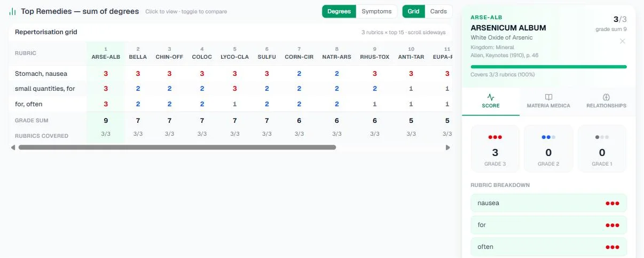The image size is (644, 258).
Task: Click the left scroll arrow of the grid
Action: pyautogui.click(x=13, y=147)
